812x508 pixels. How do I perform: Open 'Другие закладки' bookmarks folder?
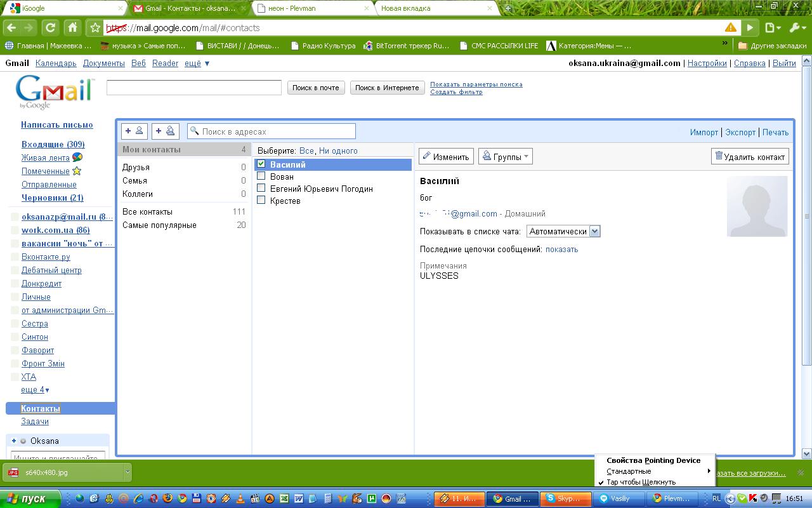point(772,46)
